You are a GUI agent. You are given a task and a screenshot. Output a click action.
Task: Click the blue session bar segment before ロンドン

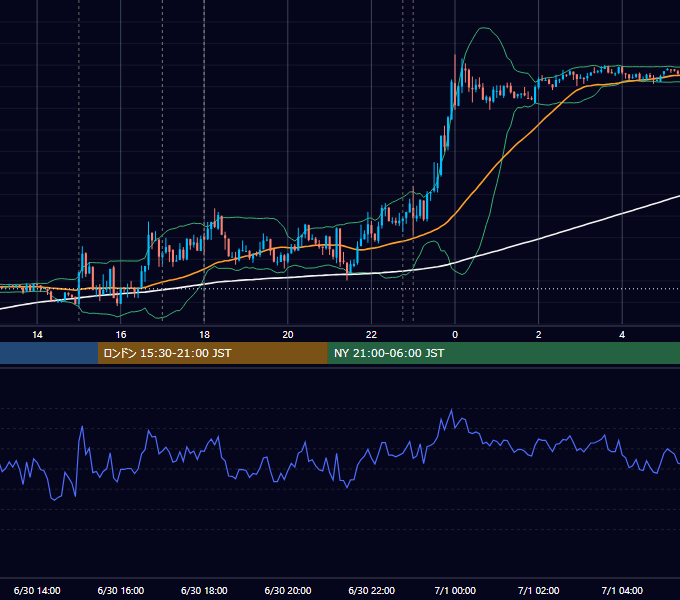click(x=49, y=353)
